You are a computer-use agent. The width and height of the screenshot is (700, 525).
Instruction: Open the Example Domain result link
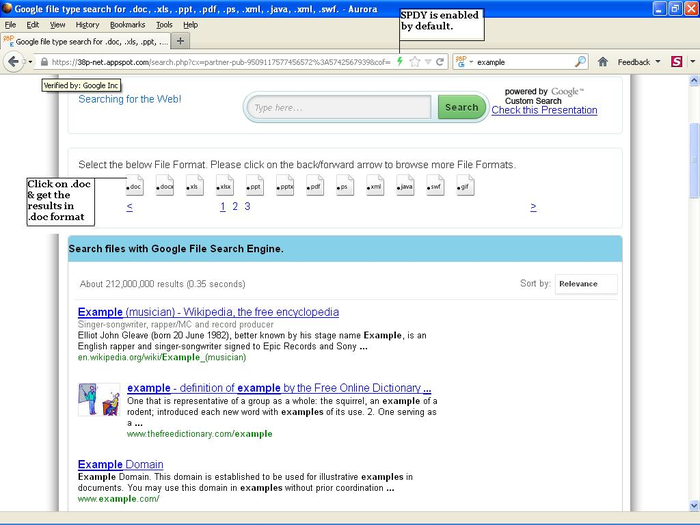(121, 464)
